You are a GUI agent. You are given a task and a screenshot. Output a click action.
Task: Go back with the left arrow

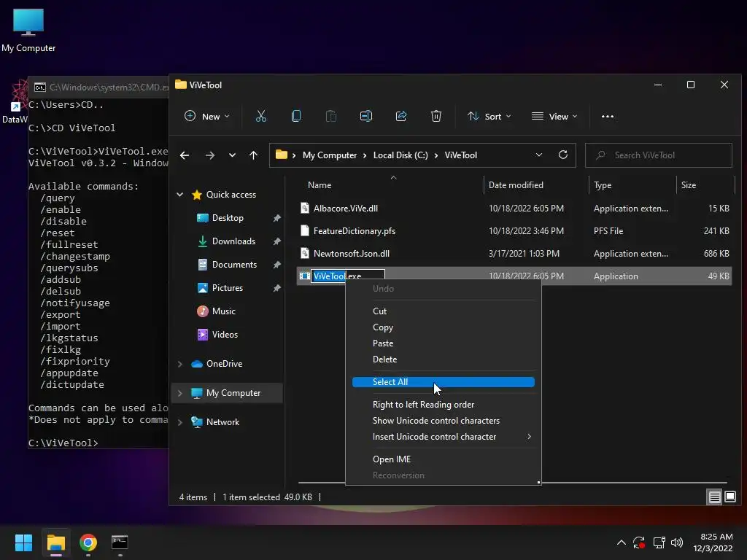tap(185, 155)
